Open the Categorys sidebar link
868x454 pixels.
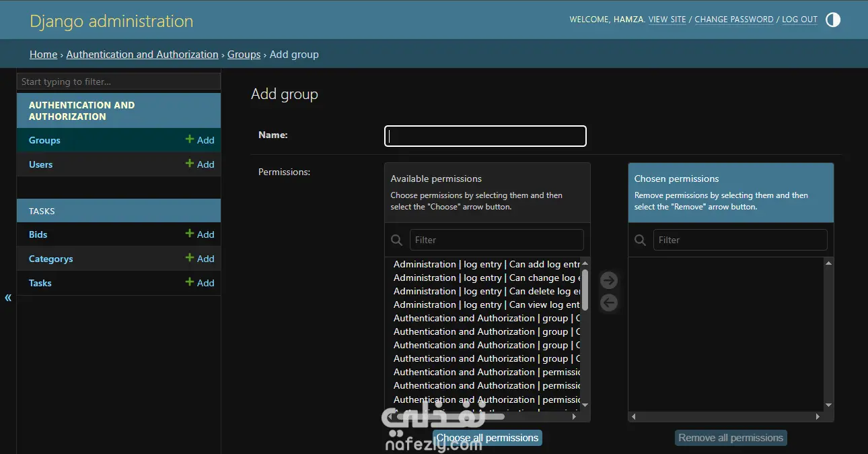coord(50,259)
